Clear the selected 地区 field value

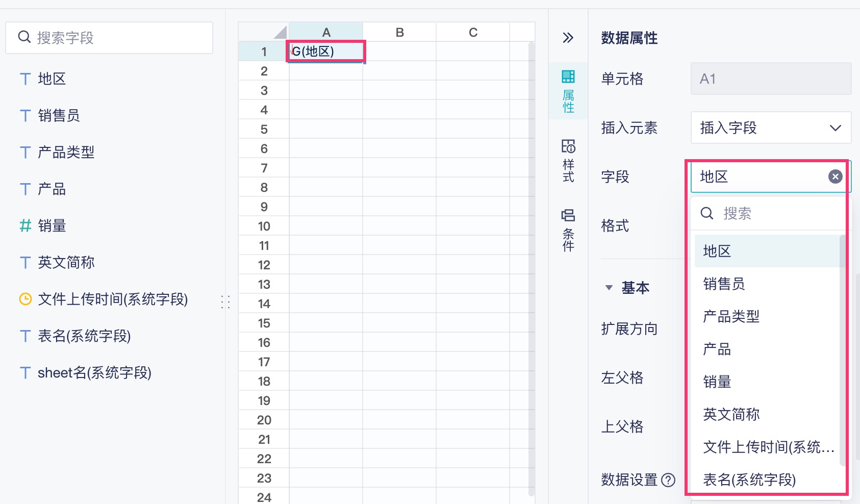tap(835, 177)
